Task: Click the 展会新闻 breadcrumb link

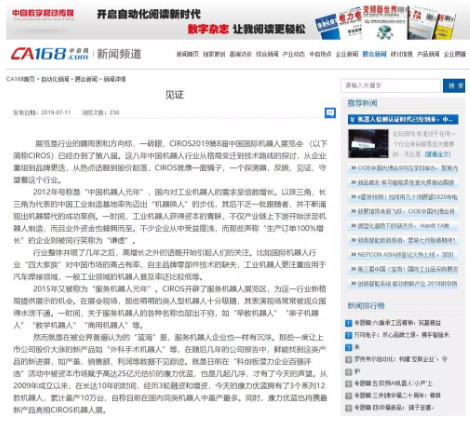Action: (x=86, y=79)
